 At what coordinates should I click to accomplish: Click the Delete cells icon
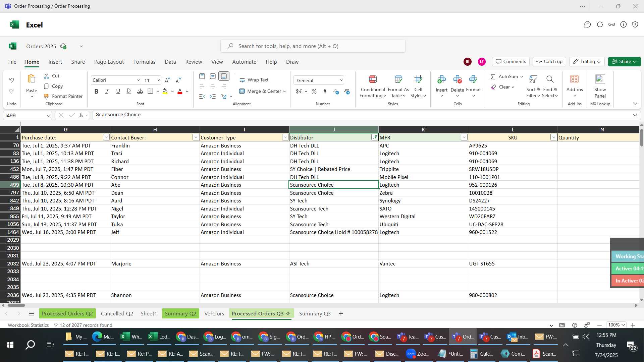click(x=457, y=79)
